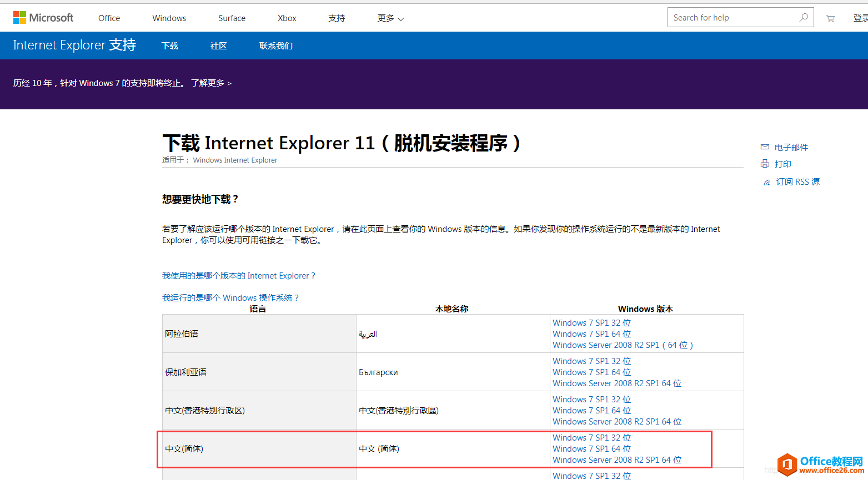Click the Български local name cell
The height and width of the screenshot is (480, 868).
(453, 372)
